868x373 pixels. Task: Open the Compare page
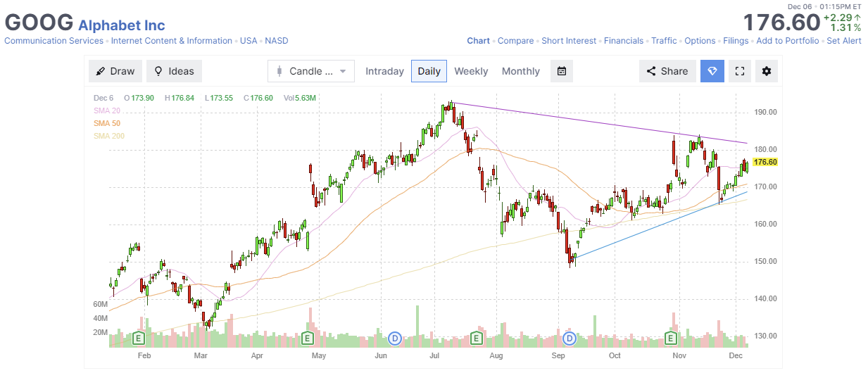pos(516,41)
